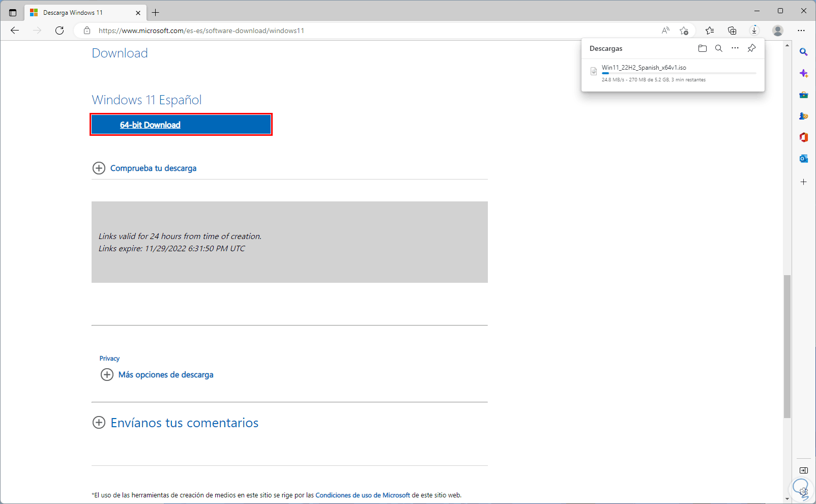The image size is (816, 504).
Task: Refresh the Microsoft download page
Action: coord(60,31)
